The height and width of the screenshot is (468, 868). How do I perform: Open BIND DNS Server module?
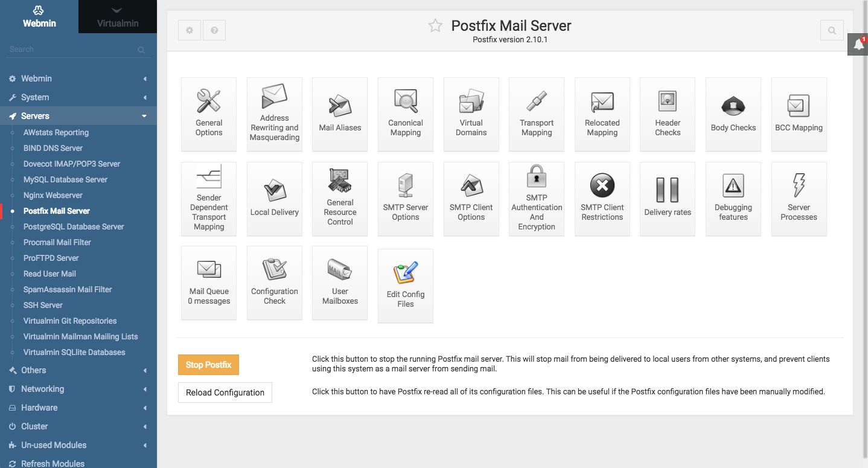(53, 148)
